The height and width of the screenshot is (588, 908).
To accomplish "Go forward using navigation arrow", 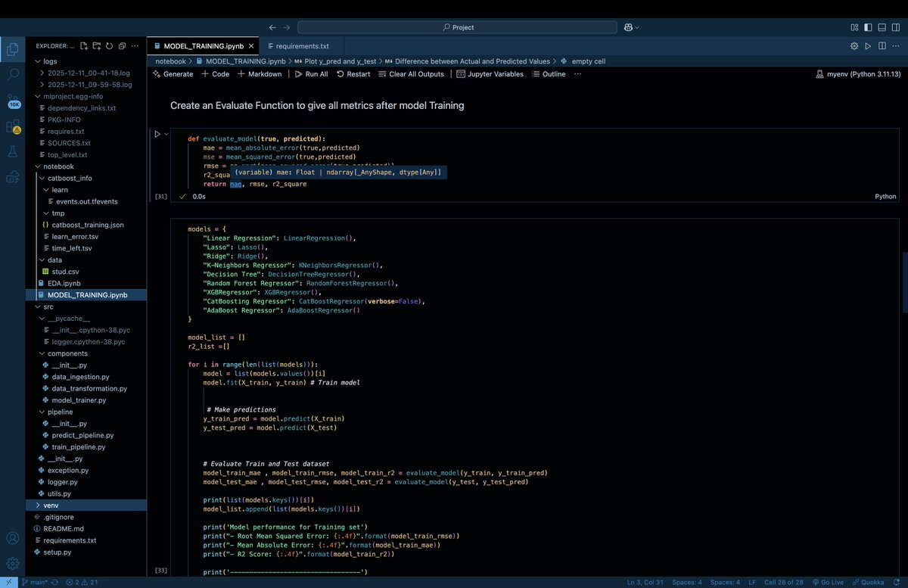I will point(288,27).
